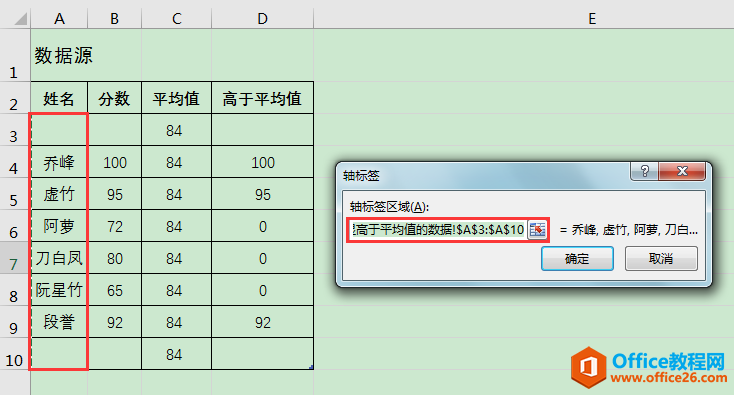This screenshot has height=395, width=734.
Task: Click the 姓名 header cell
Action: point(59,98)
